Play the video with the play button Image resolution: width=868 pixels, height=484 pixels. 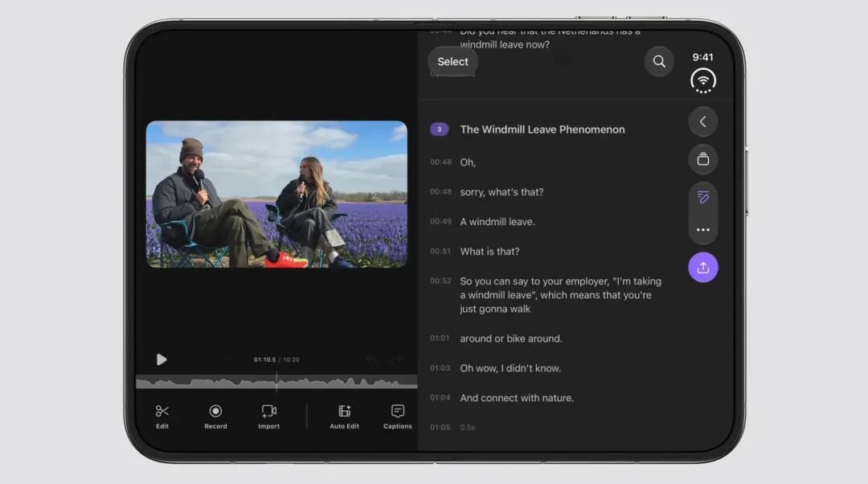[x=161, y=360]
